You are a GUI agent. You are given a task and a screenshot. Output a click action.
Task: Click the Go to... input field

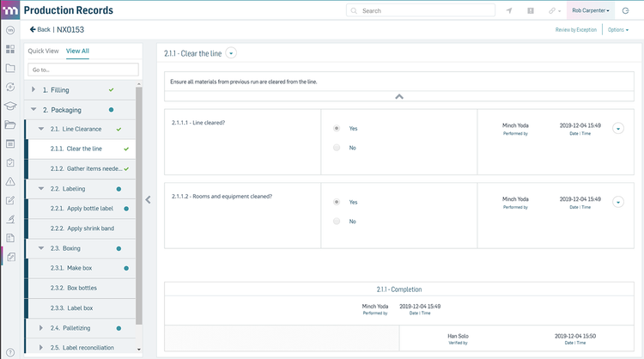pyautogui.click(x=82, y=70)
